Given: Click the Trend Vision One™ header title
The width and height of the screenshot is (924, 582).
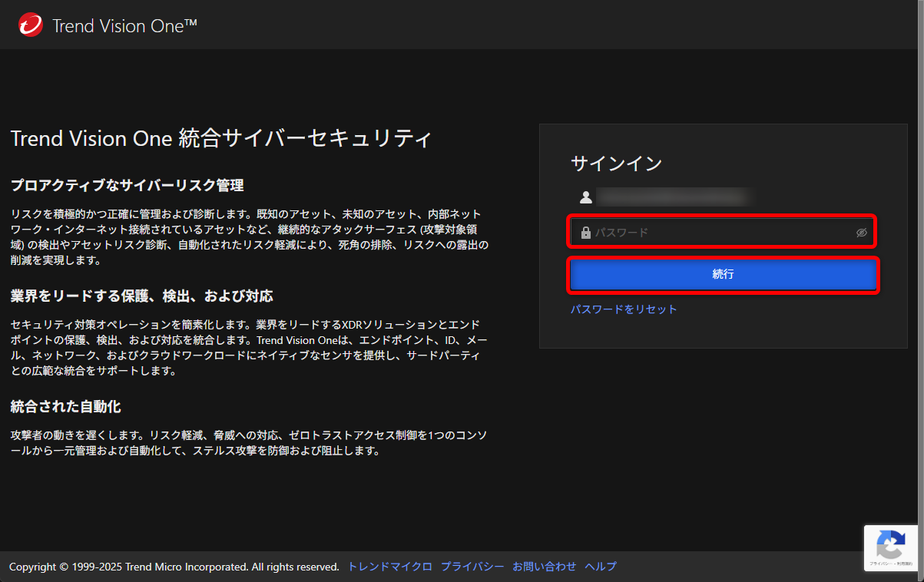Looking at the screenshot, I should (123, 25).
